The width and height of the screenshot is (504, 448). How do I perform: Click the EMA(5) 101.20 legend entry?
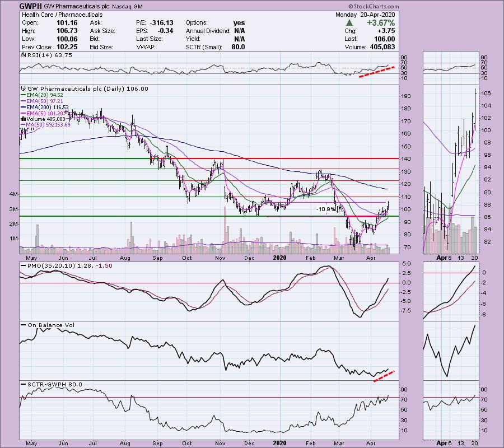tap(46, 114)
